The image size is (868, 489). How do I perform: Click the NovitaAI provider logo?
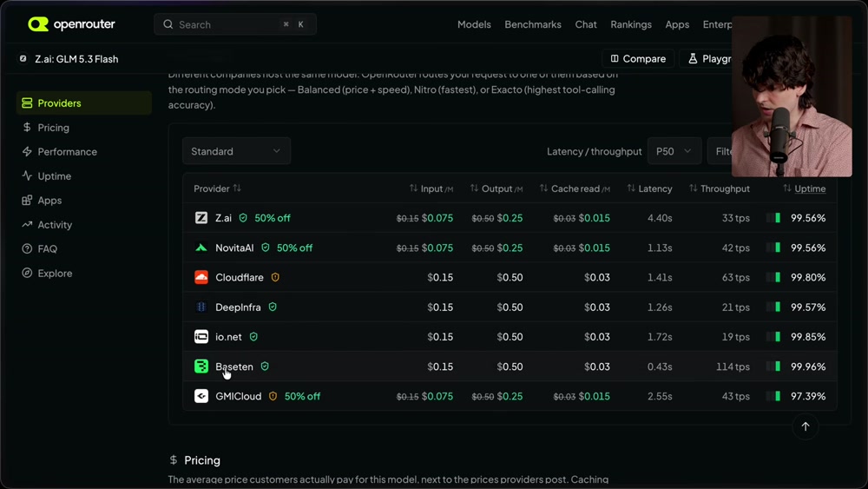[201, 248]
